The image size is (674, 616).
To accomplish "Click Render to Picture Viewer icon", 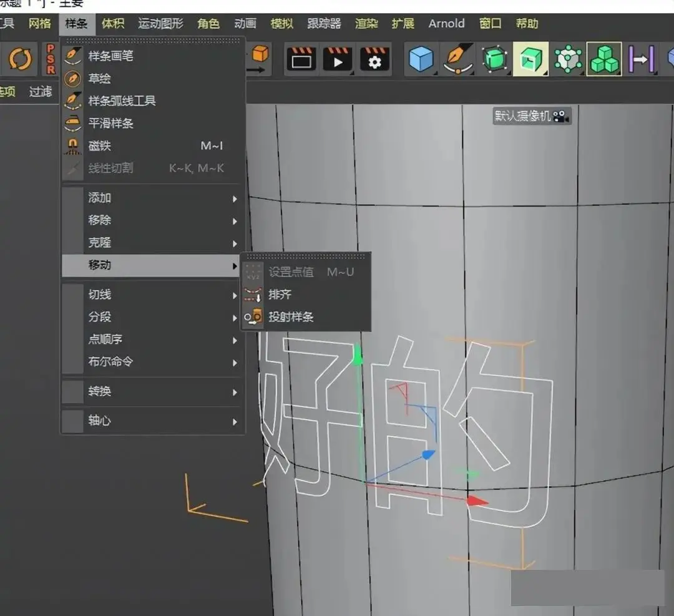I will [338, 60].
